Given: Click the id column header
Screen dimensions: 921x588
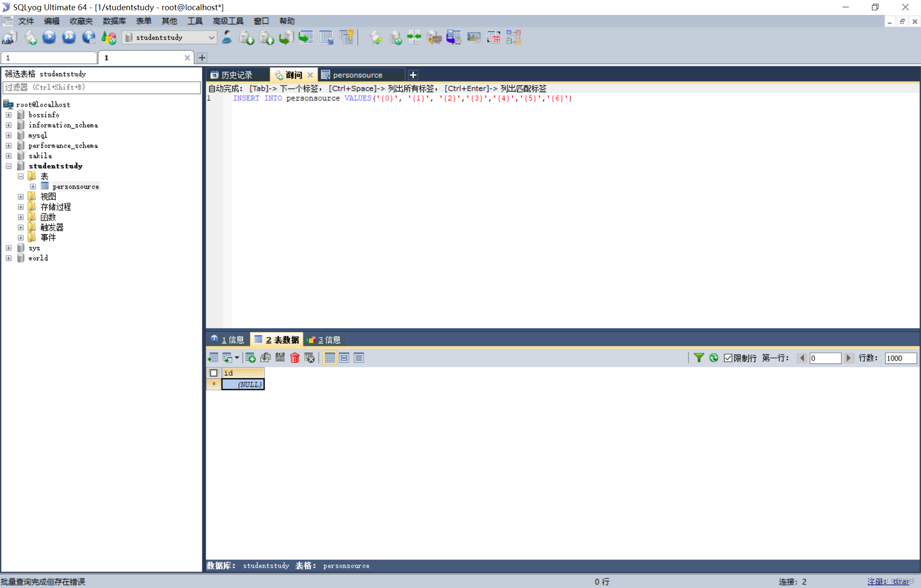Looking at the screenshot, I should 243,373.
